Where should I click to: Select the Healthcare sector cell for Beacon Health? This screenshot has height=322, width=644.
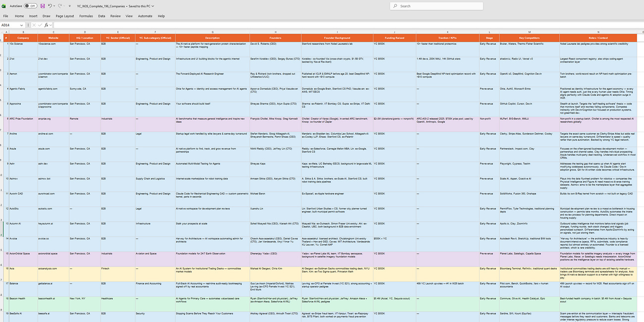117,303
